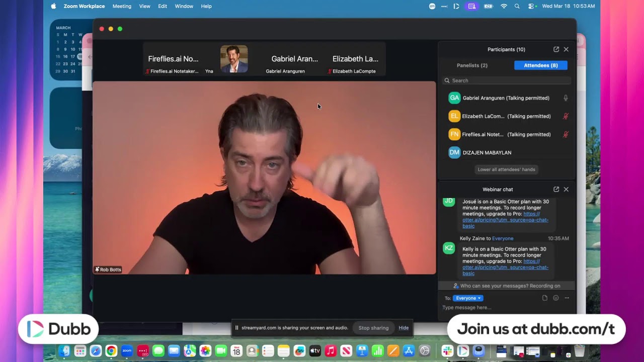Click Lower all attendees' hands button
Viewport: 644px width, 362px height.
click(x=506, y=169)
